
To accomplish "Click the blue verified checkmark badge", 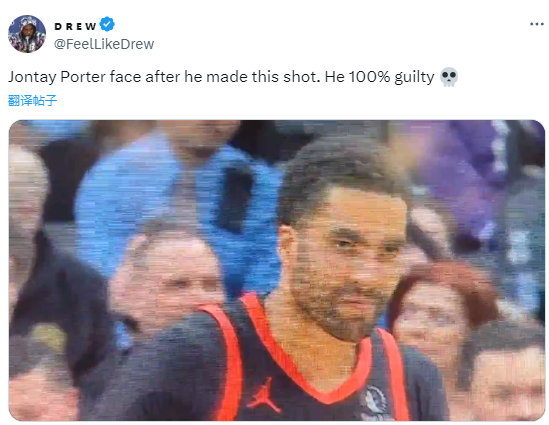I will coord(107,24).
